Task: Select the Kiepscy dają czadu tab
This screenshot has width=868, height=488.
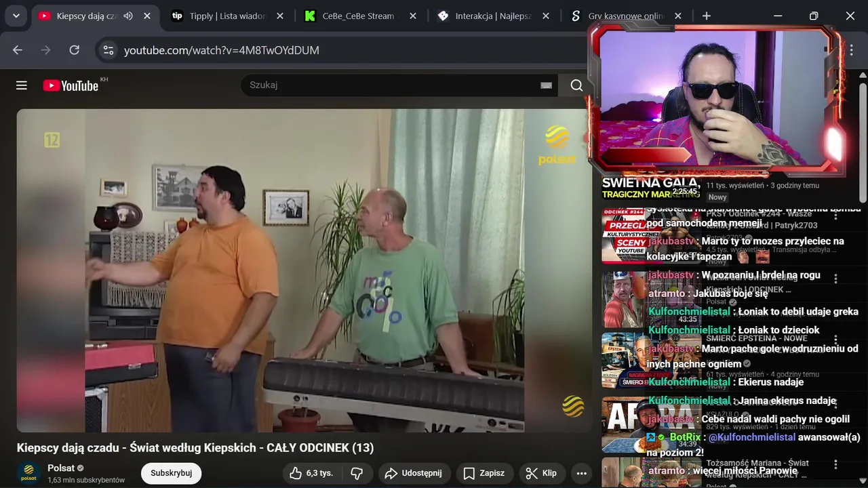Action: [x=86, y=16]
